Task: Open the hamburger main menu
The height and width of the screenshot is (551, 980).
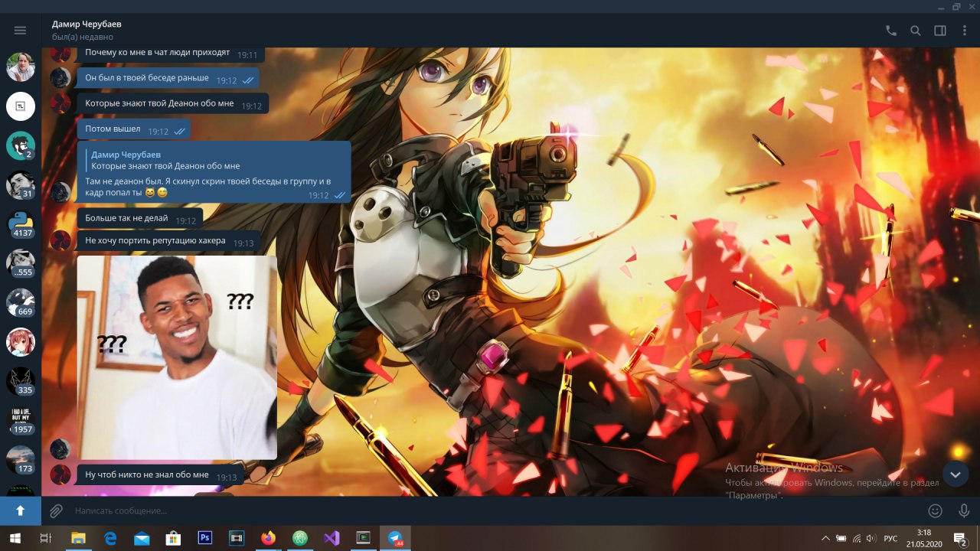Action: tap(20, 31)
